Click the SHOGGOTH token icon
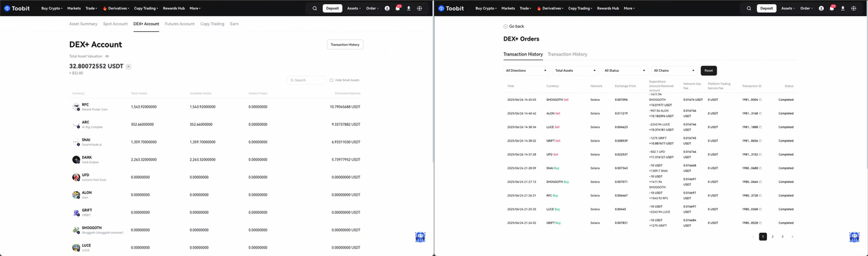Screen dimensions: 868x256 tap(76, 230)
